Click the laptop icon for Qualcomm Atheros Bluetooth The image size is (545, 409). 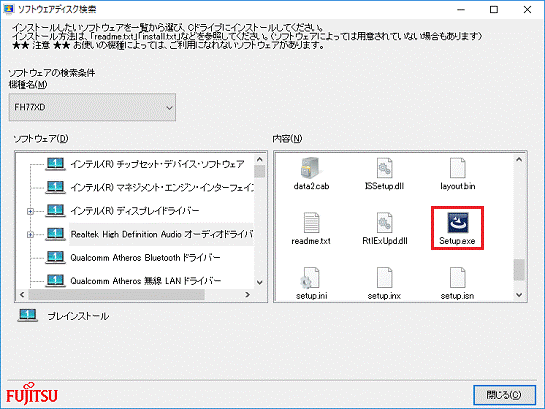click(x=55, y=257)
